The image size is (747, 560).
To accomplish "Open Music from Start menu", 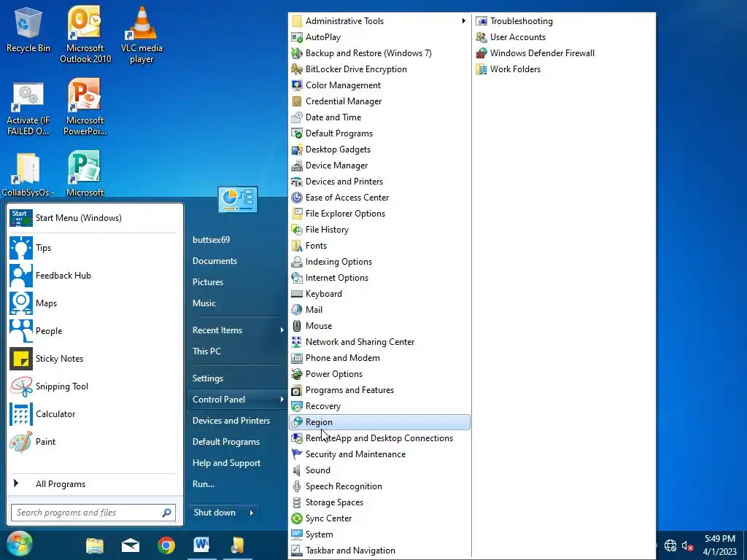I will pos(237,303).
